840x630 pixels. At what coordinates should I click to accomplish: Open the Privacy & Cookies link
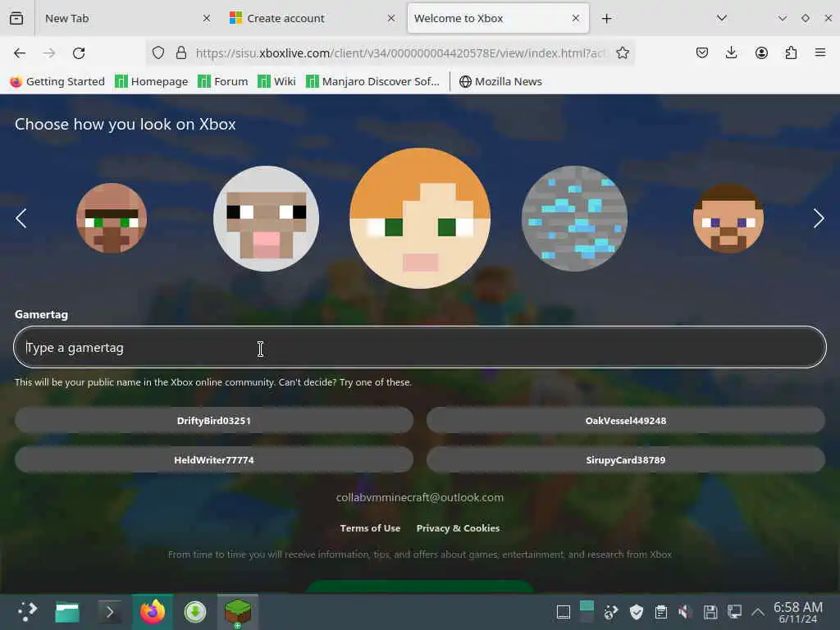pos(458,528)
